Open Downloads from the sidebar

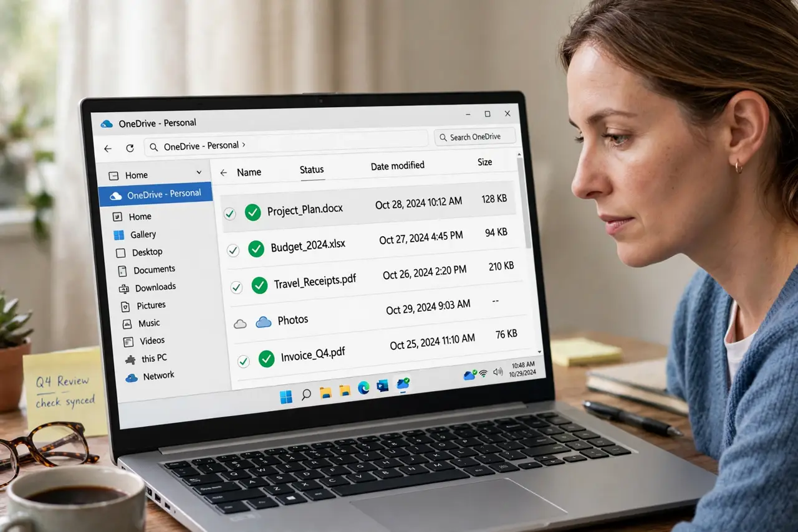tap(148, 287)
